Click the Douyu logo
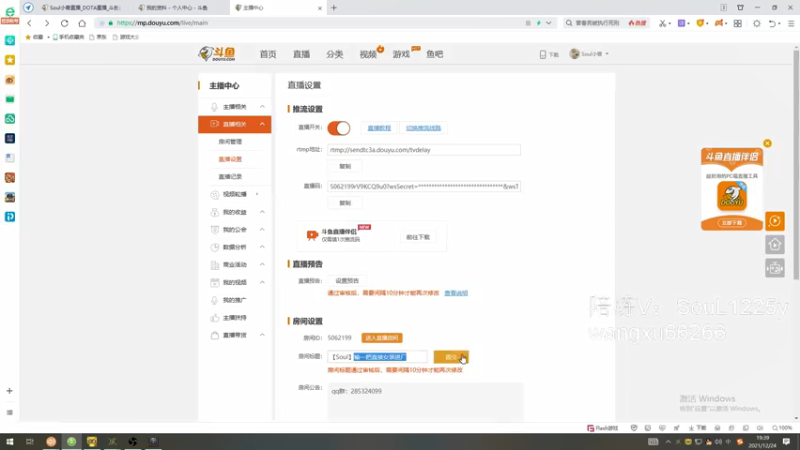Screen dimensions: 800x450 click(x=217, y=54)
